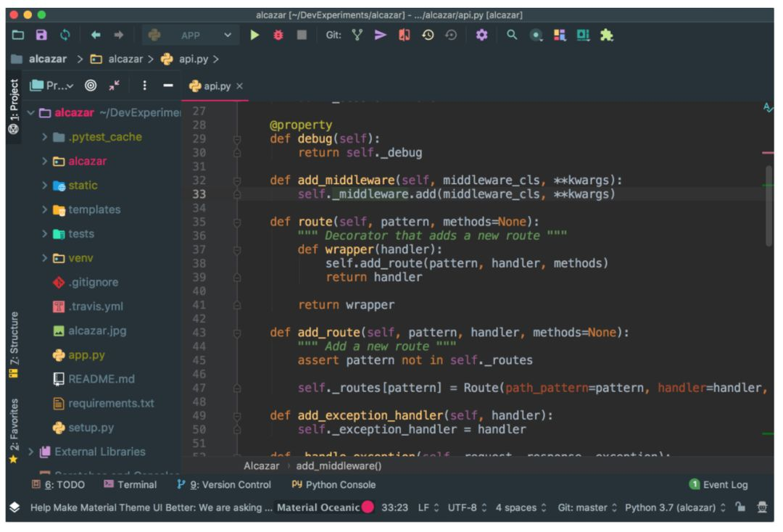The height and width of the screenshot is (532, 783).
Task: Expand the tests folder in the project tree
Action: 45,233
